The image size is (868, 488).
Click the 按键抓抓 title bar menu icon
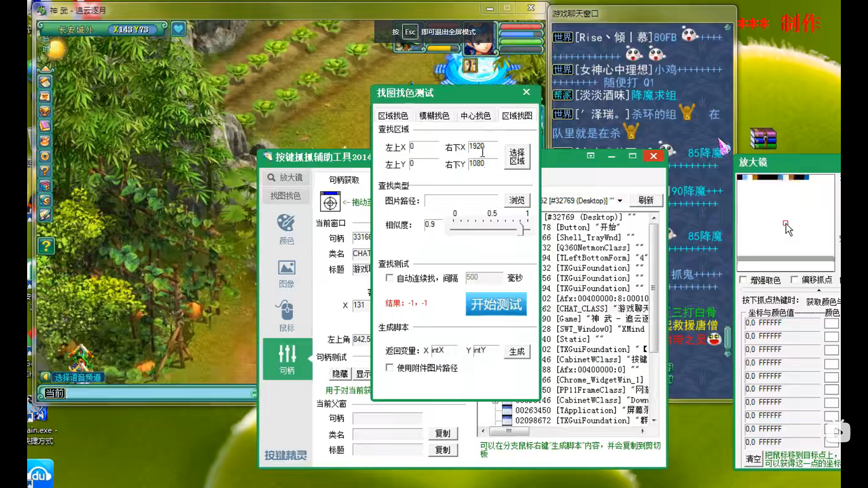[590, 156]
